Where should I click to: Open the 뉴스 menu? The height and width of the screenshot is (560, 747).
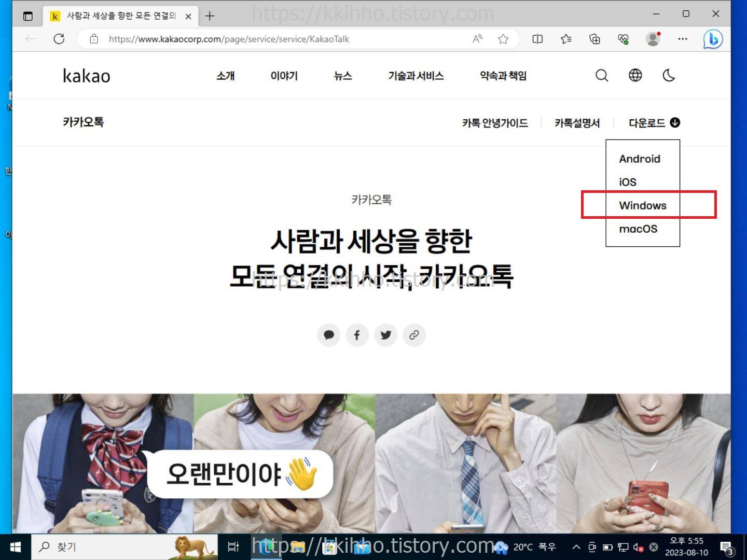point(343,76)
